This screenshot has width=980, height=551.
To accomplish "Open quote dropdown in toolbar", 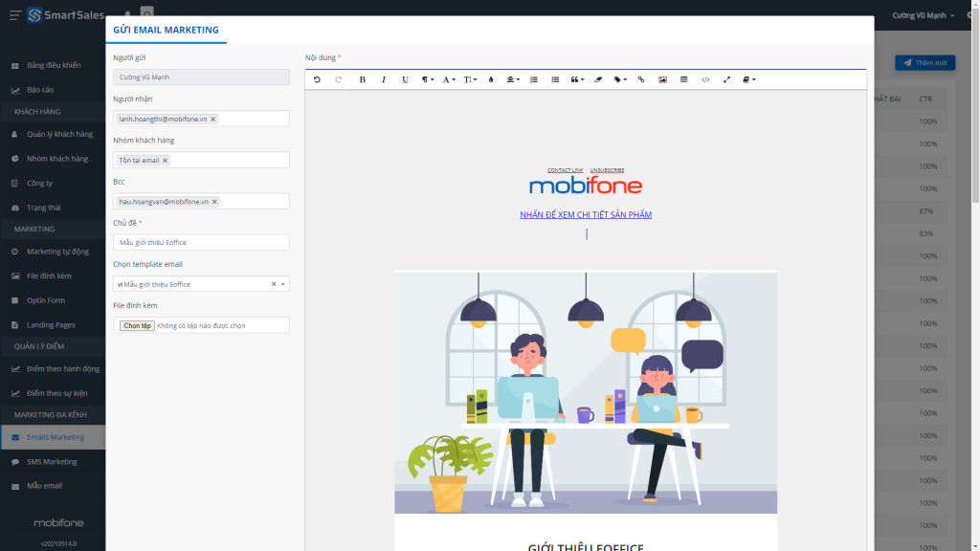I will [x=577, y=79].
